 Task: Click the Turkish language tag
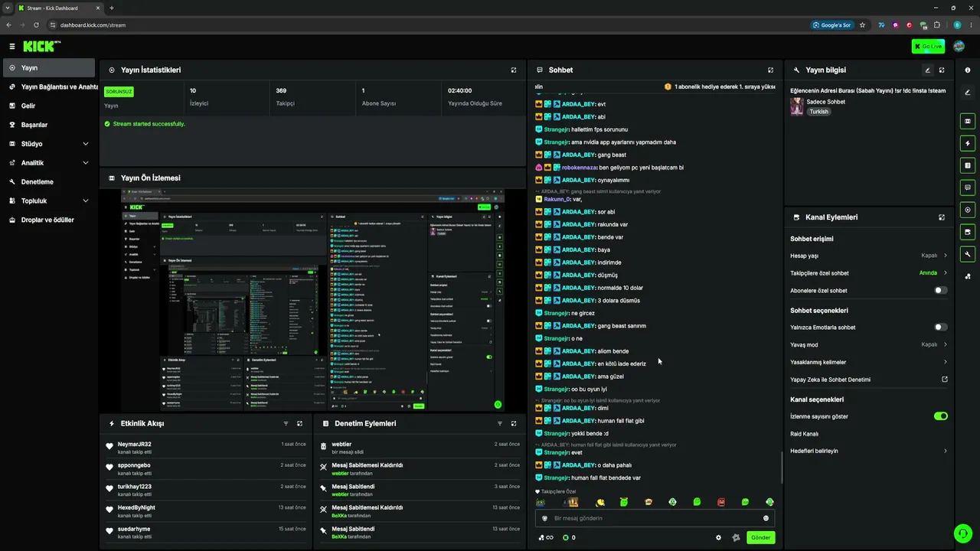click(x=819, y=112)
